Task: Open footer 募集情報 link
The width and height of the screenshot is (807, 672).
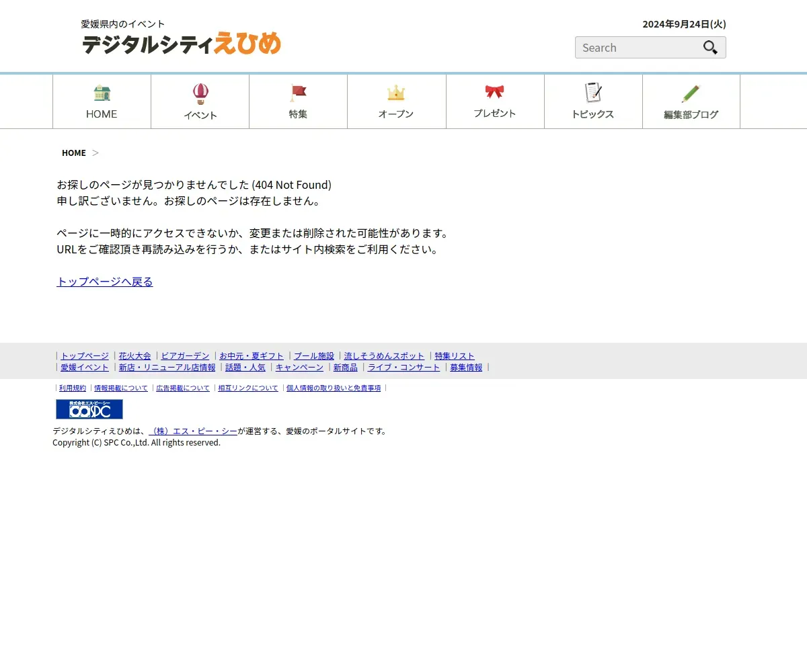Action: tap(466, 368)
